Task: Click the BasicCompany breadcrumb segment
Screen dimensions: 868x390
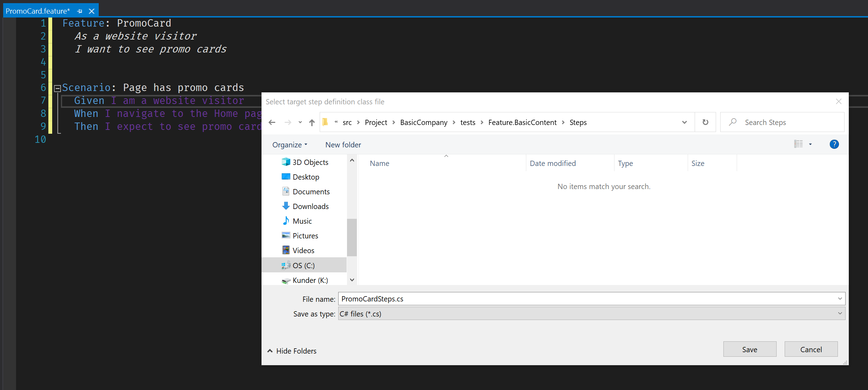Action: [x=423, y=123]
